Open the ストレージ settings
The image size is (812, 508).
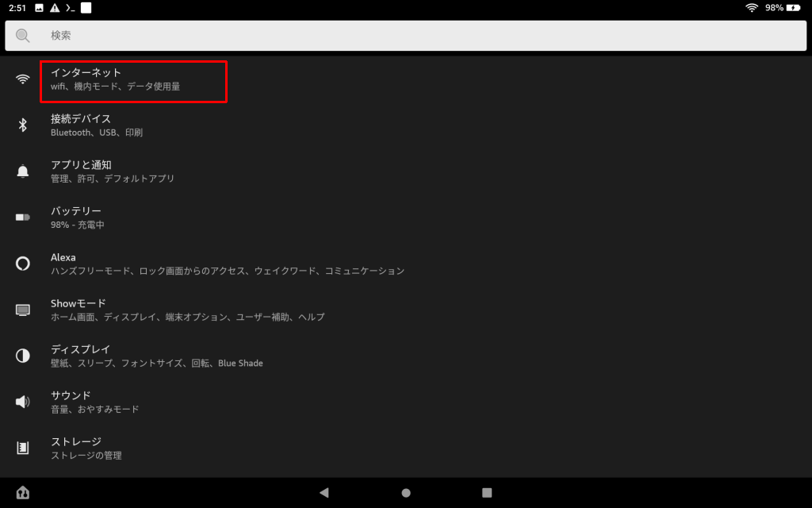click(406, 448)
